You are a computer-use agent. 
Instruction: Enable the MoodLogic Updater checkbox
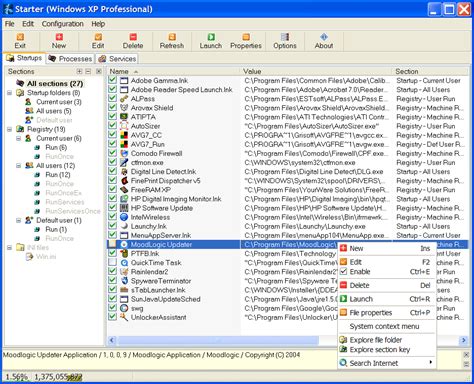pyautogui.click(x=112, y=244)
